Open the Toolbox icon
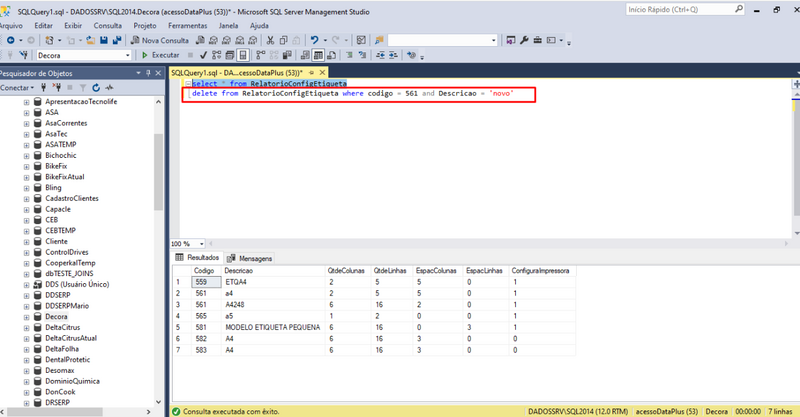 pyautogui.click(x=537, y=40)
